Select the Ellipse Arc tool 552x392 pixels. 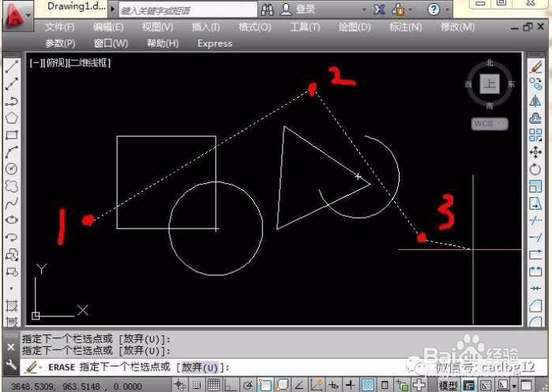coord(12,237)
